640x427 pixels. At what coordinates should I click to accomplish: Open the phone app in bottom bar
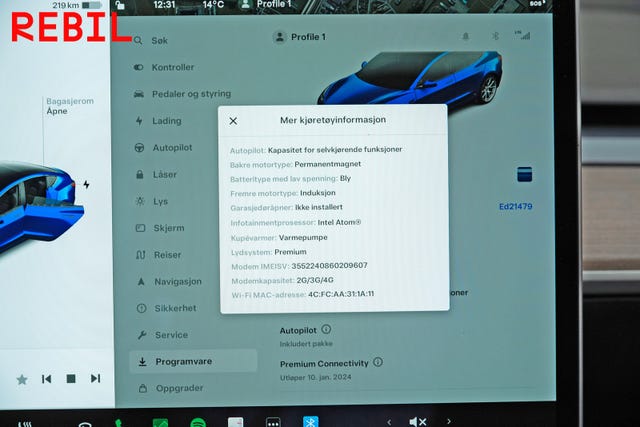click(118, 423)
